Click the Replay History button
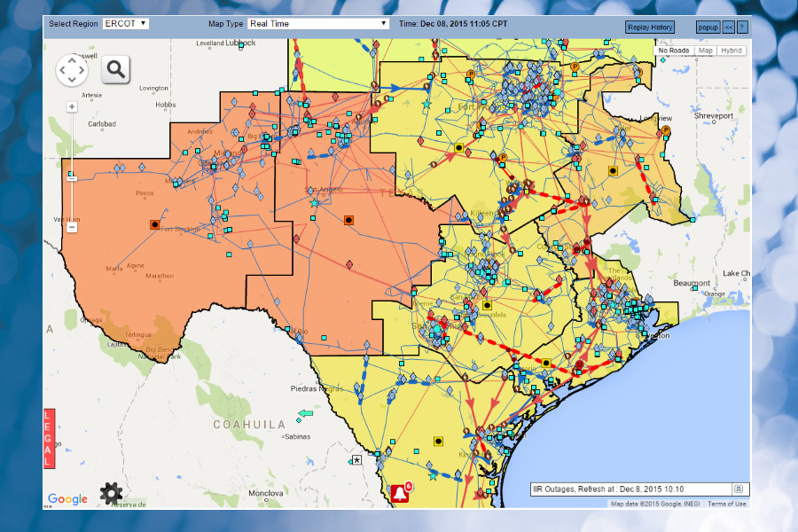This screenshot has height=532, width=798. (650, 27)
